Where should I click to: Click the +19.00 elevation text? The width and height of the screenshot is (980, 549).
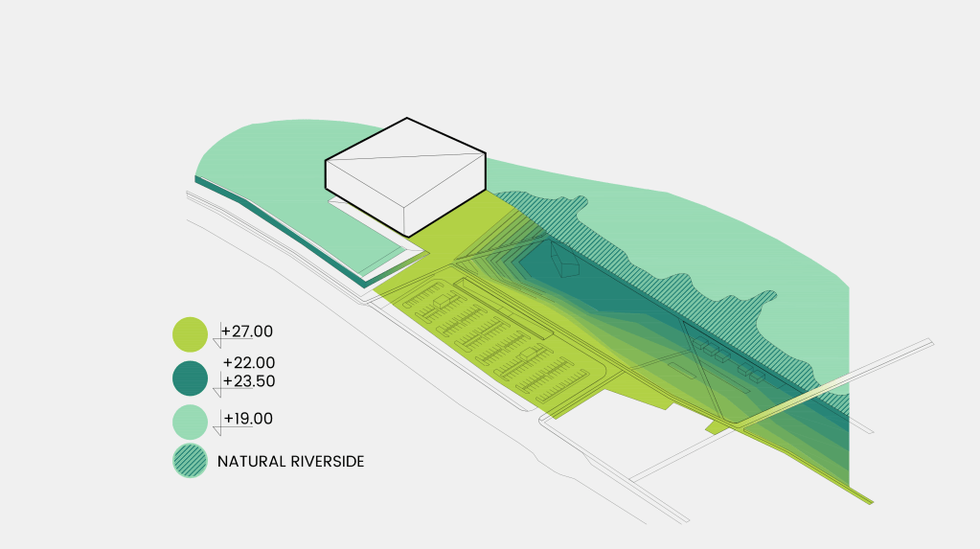(x=249, y=419)
